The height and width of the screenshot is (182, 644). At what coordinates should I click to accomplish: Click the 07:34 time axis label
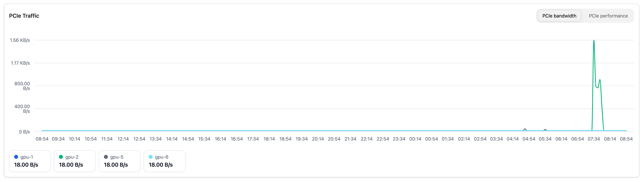pyautogui.click(x=594, y=139)
